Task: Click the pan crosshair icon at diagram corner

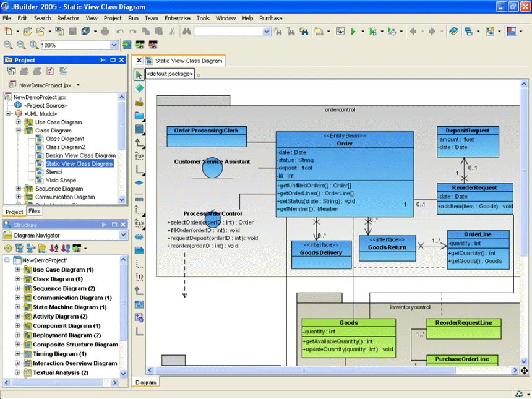Action: pos(524,371)
